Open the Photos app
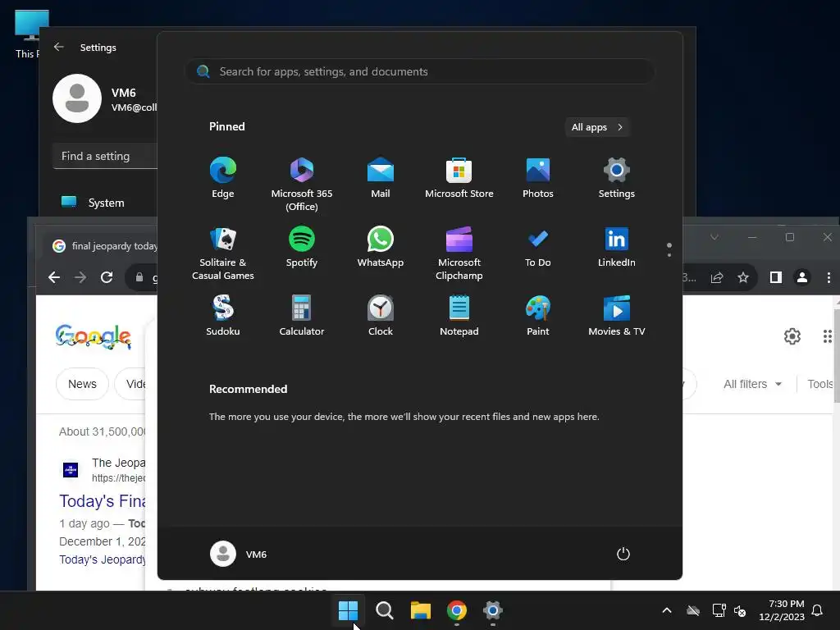 point(538,178)
